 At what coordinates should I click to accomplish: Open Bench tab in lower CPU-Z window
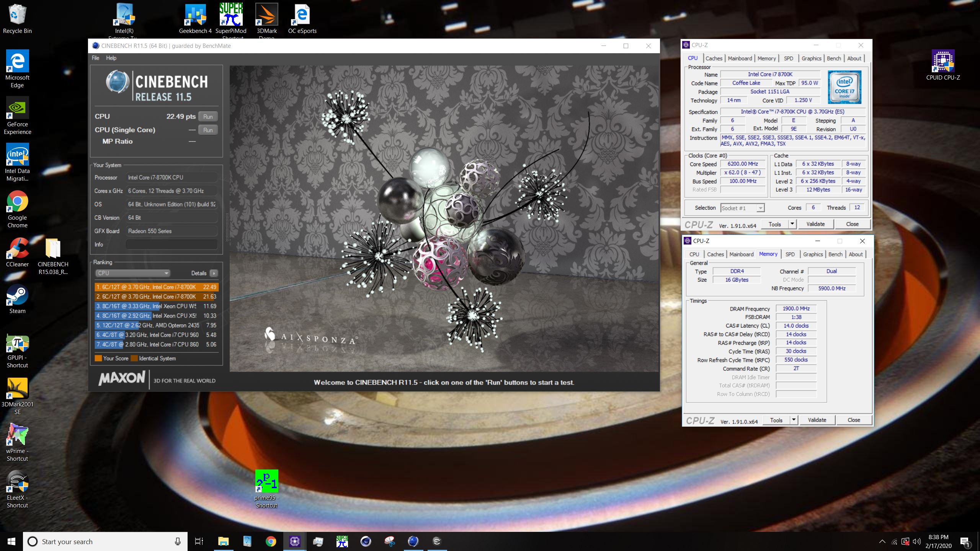point(835,254)
